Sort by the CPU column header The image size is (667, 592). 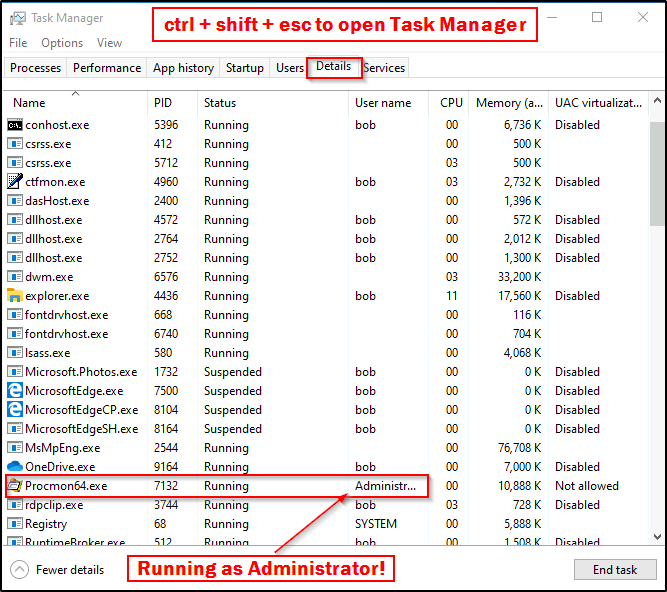pyautogui.click(x=451, y=103)
